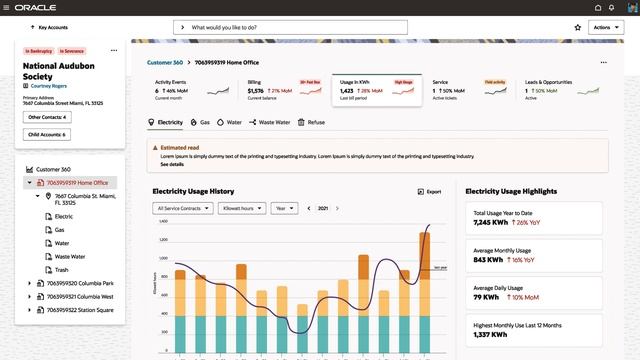
Task: Select the Activity Events summary card
Action: click(x=192, y=90)
